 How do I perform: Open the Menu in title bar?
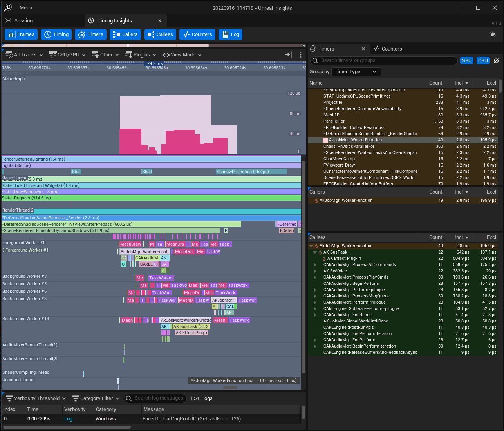click(x=26, y=8)
